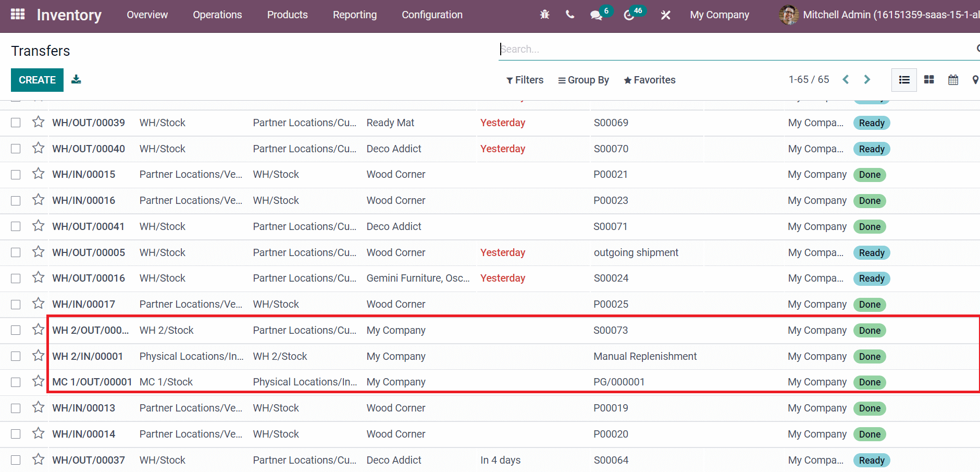Star WH/IN/00016 as favorite

coord(38,200)
